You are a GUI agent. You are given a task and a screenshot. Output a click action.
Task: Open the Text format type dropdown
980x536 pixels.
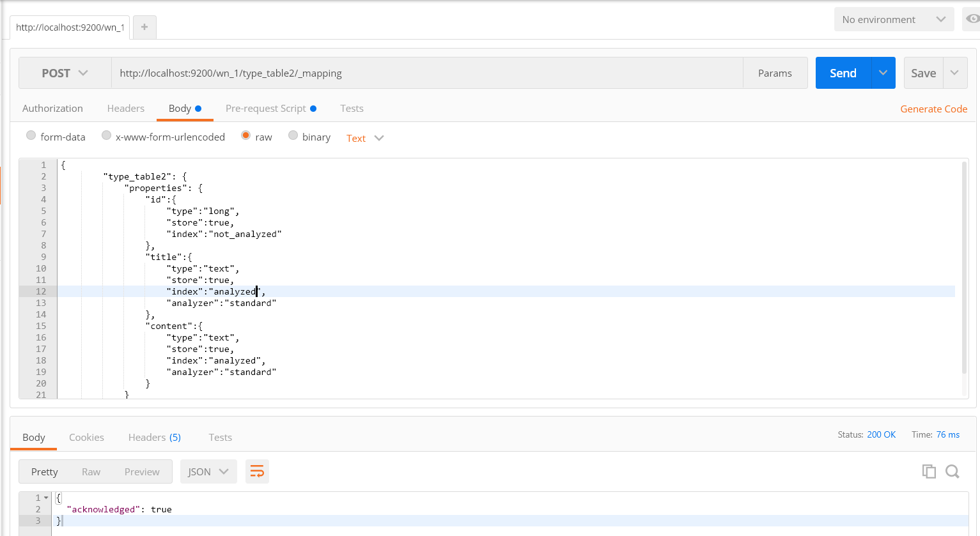point(365,138)
